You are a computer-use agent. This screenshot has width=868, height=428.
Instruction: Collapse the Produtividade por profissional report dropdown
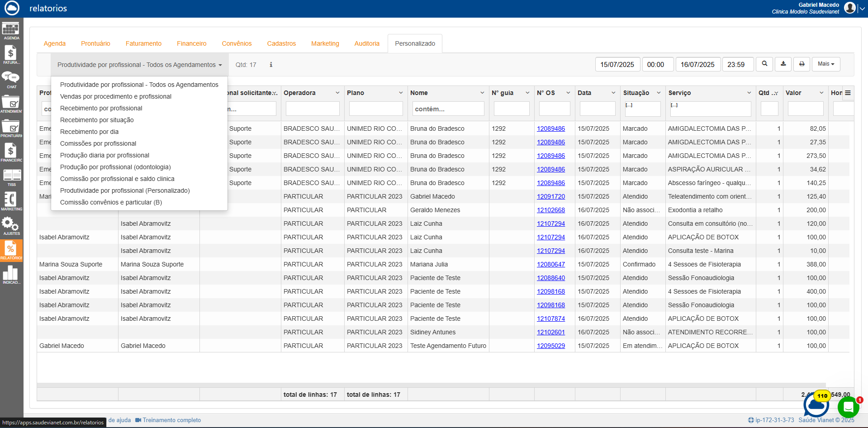pos(139,65)
